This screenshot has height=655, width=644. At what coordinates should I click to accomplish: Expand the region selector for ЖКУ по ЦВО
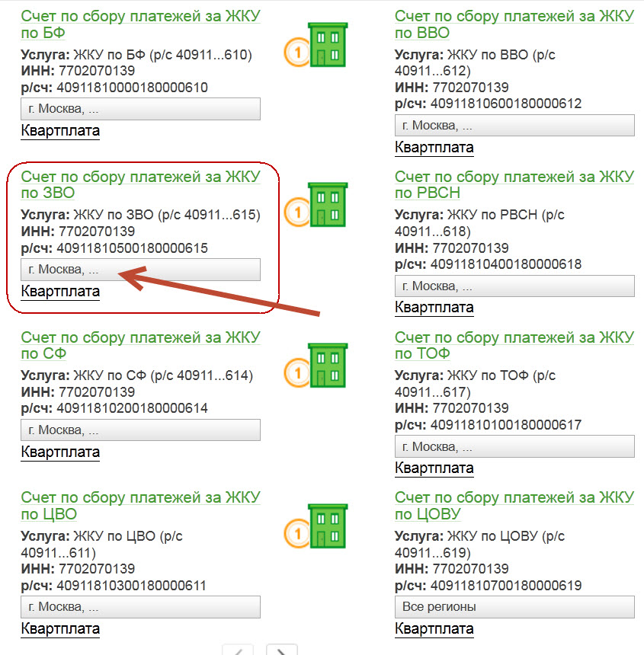(x=140, y=606)
